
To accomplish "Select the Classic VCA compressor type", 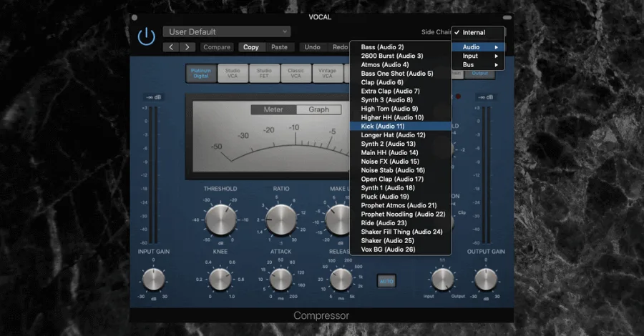I will (296, 74).
